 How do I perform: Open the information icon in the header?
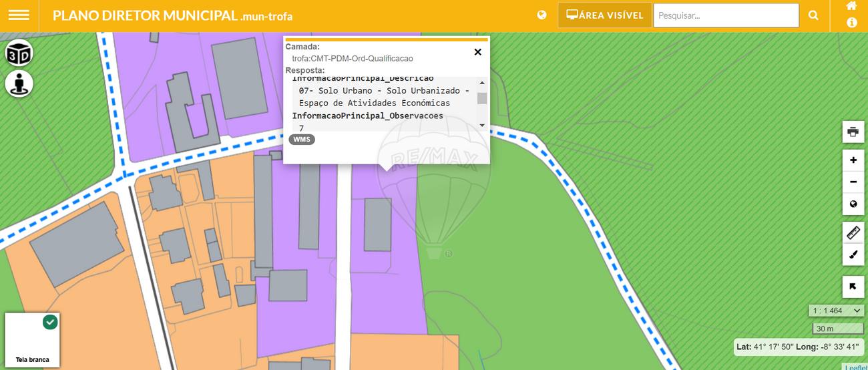[851, 23]
